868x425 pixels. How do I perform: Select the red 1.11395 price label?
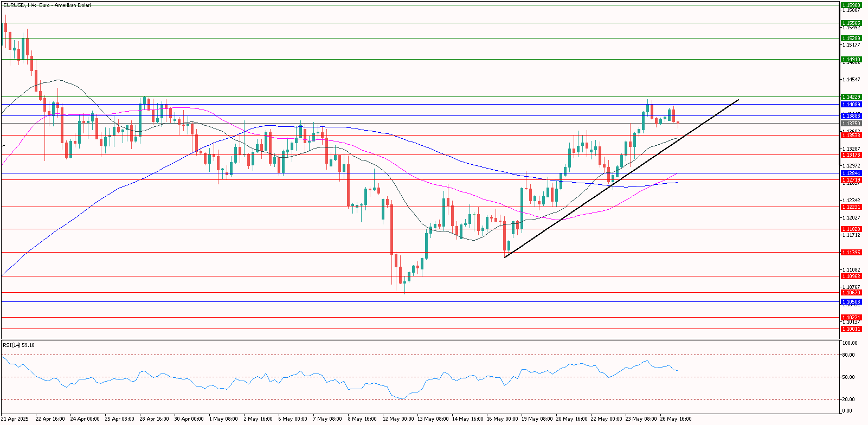[851, 253]
